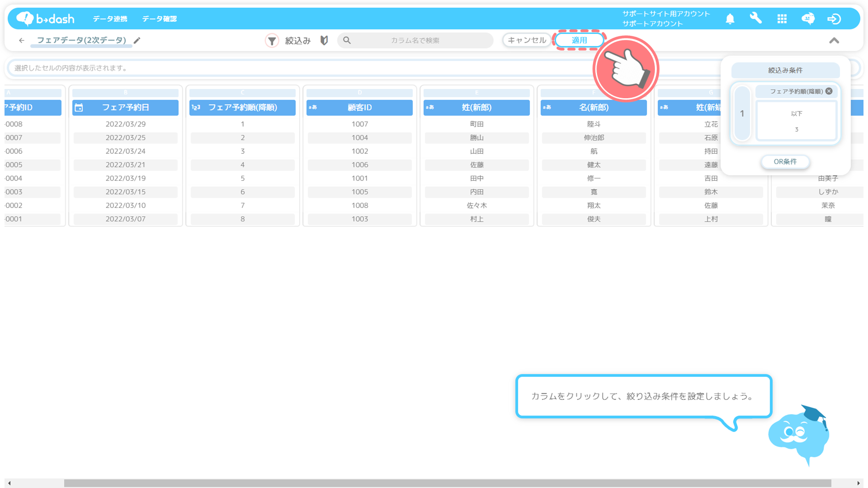
Task: Focus the カラム名で検索 search field
Action: [x=415, y=40]
